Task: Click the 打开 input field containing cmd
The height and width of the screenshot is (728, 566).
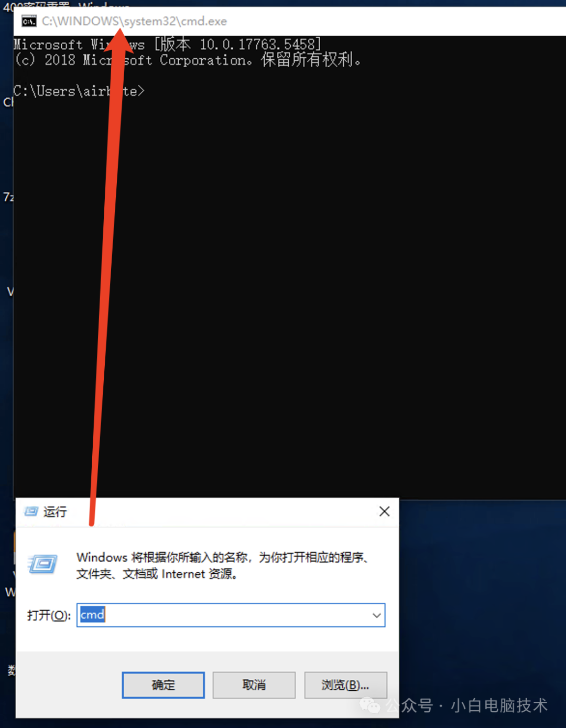Action: 231,615
